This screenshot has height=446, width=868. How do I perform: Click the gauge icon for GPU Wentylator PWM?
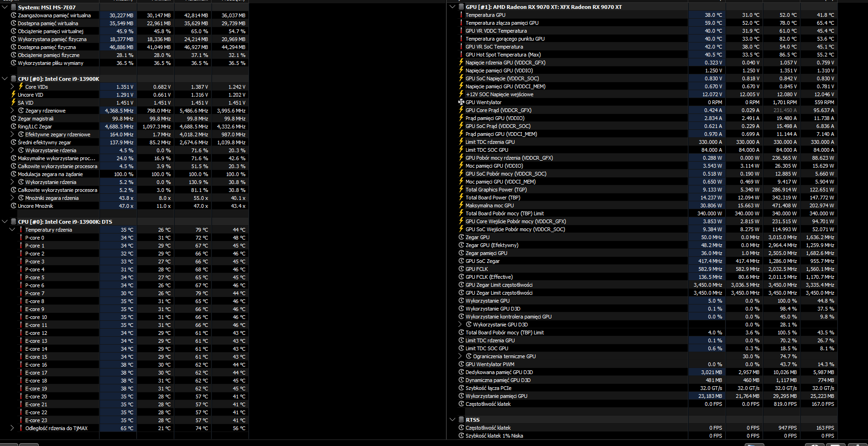coord(461,364)
